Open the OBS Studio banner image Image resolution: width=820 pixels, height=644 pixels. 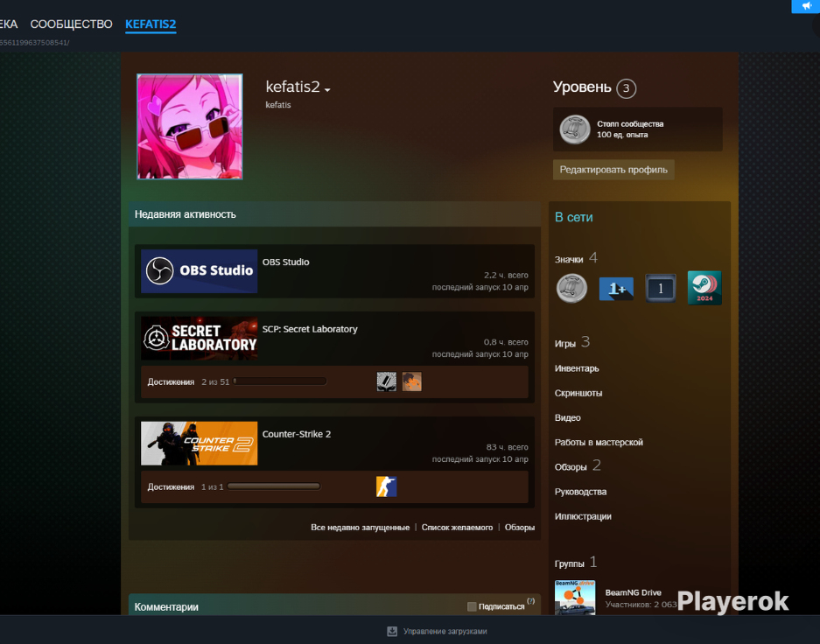(x=200, y=270)
